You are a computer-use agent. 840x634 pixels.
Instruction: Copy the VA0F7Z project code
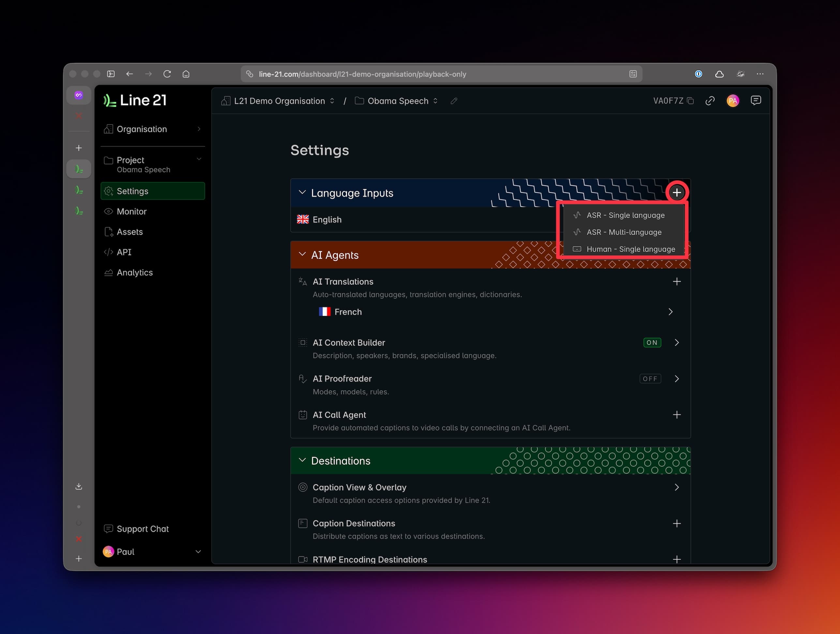[x=691, y=101]
